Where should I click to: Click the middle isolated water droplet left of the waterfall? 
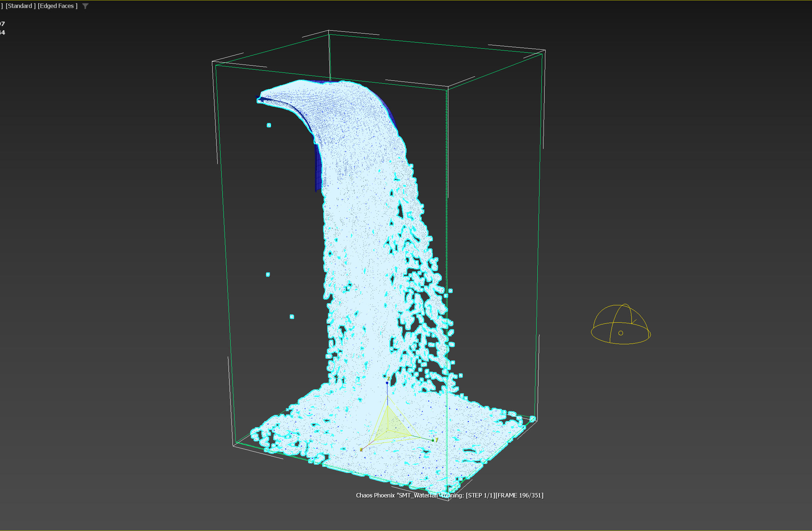(268, 275)
